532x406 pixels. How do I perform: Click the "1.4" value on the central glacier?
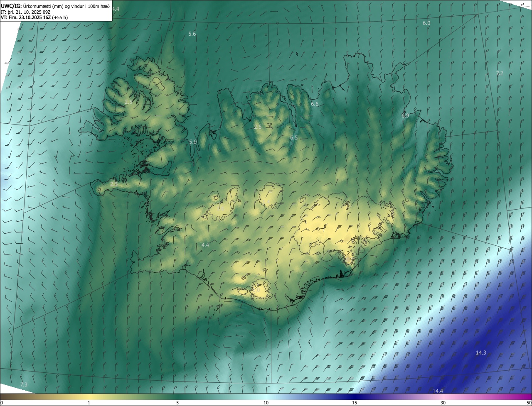click(x=266, y=202)
